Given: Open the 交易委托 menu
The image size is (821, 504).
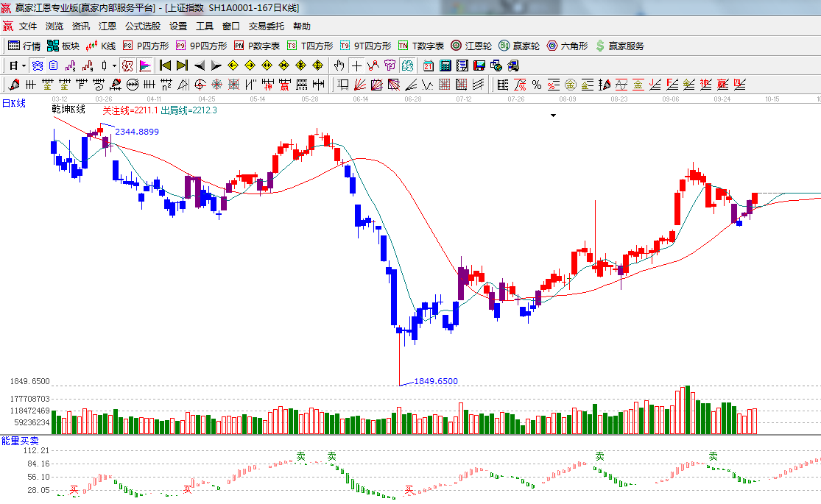Looking at the screenshot, I should click(x=266, y=26).
